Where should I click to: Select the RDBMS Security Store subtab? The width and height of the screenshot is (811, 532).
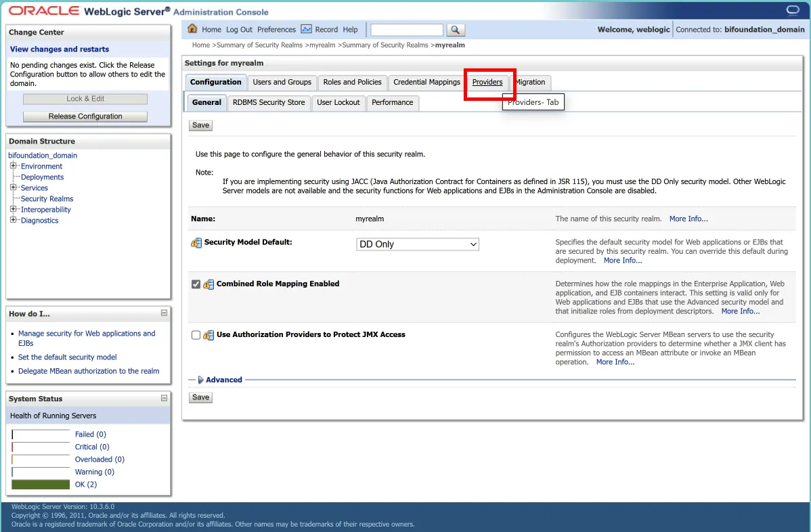(x=269, y=102)
